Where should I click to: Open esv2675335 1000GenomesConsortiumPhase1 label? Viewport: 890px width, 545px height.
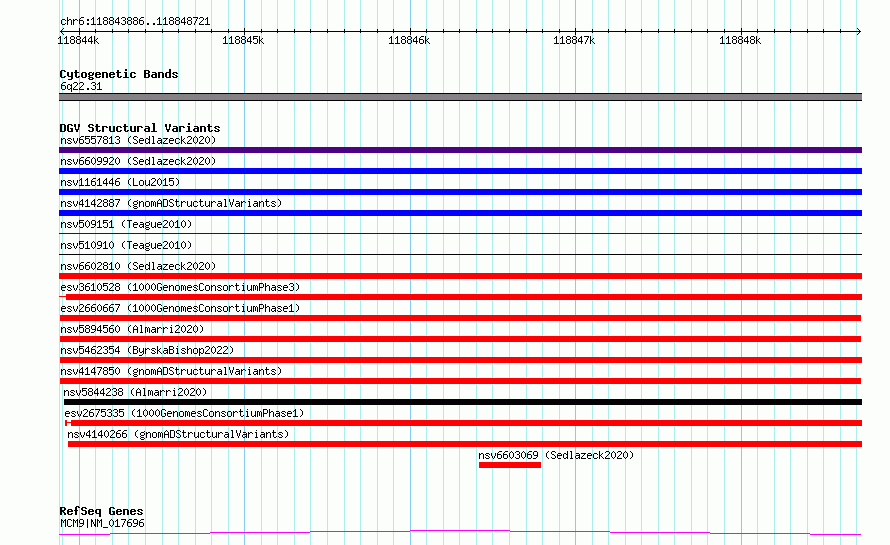184,413
